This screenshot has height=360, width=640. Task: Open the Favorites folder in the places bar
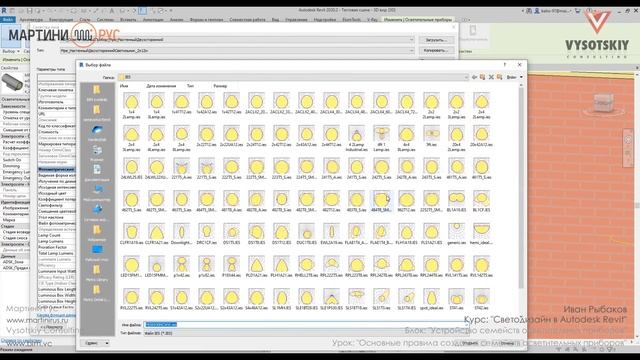tap(97, 233)
